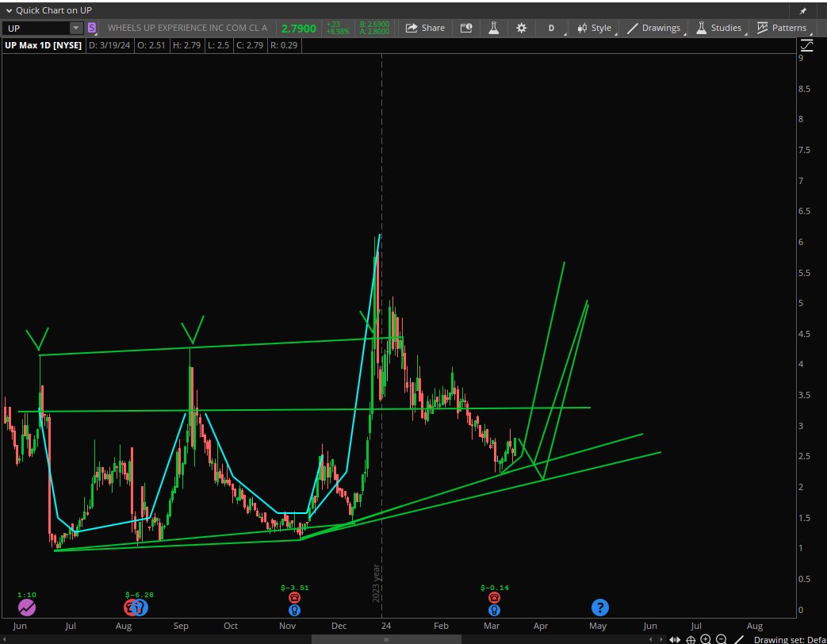Open the D timeframe selector
This screenshot has width=827, height=644.
pyautogui.click(x=552, y=28)
